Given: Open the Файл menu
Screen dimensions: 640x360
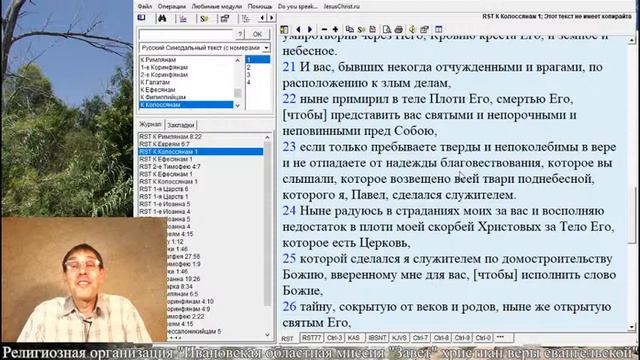Looking at the screenshot, I should pos(144,7).
